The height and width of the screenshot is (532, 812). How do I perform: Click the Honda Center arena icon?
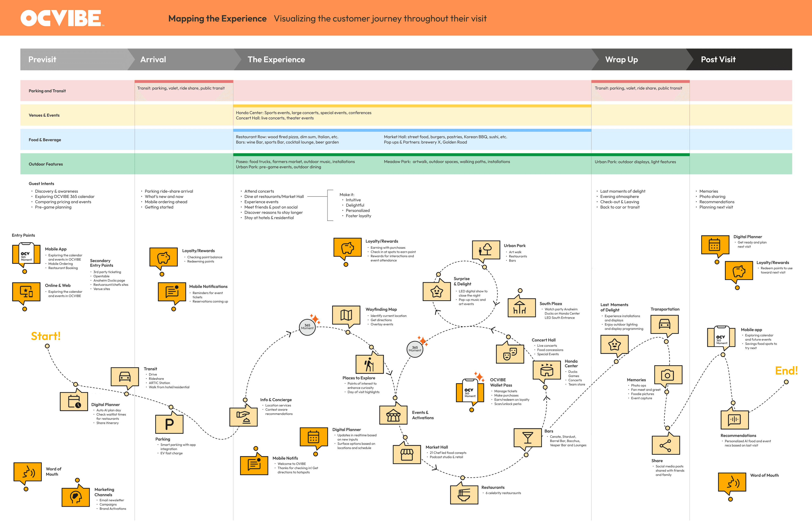[547, 370]
